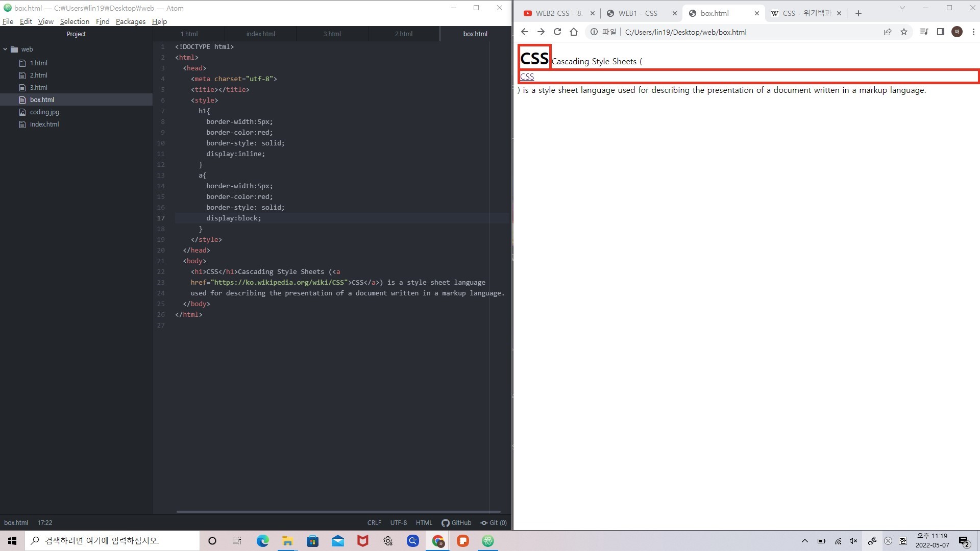The image size is (980, 551).
Task: Click the CSS hyperlink in the webpage
Action: (x=527, y=77)
